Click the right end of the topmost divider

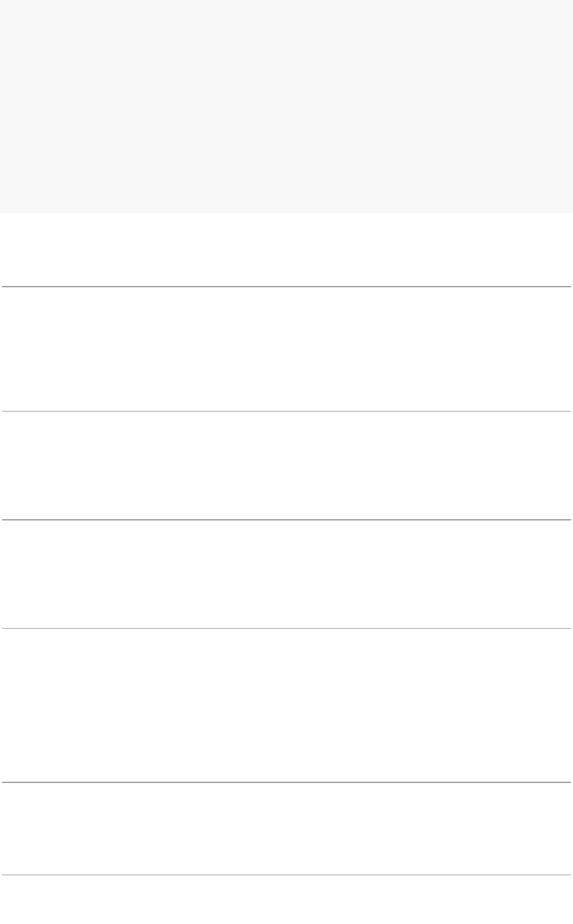[x=569, y=287]
